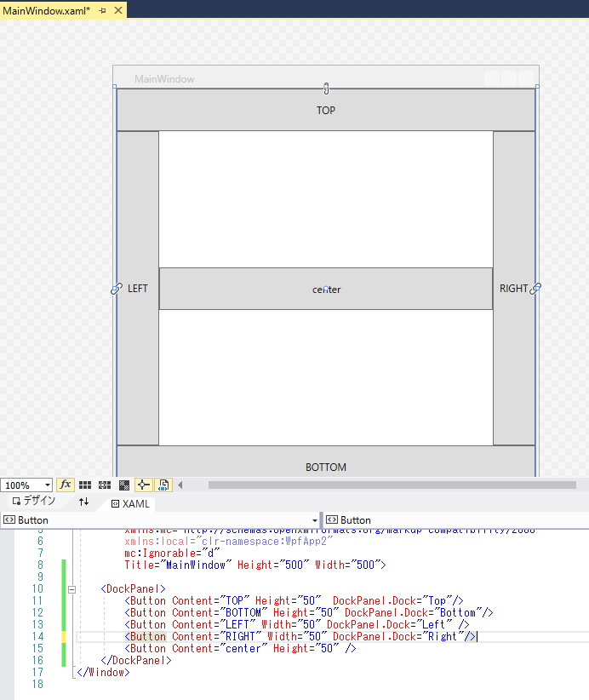The height and width of the screenshot is (700, 589).
Task: Click the closing </Window> tag
Action: coord(104,672)
